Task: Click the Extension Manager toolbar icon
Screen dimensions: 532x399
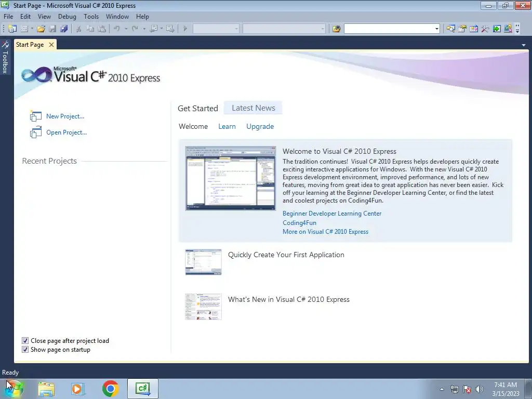Action: [508, 29]
